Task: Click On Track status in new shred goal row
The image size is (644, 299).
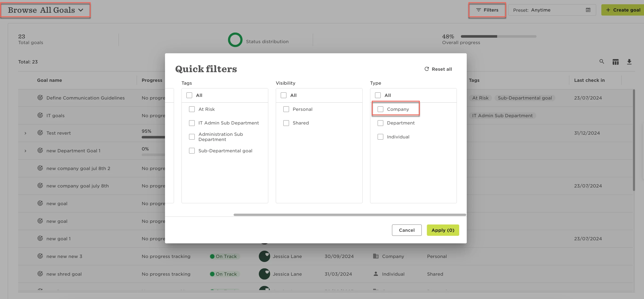Action: 224,274
